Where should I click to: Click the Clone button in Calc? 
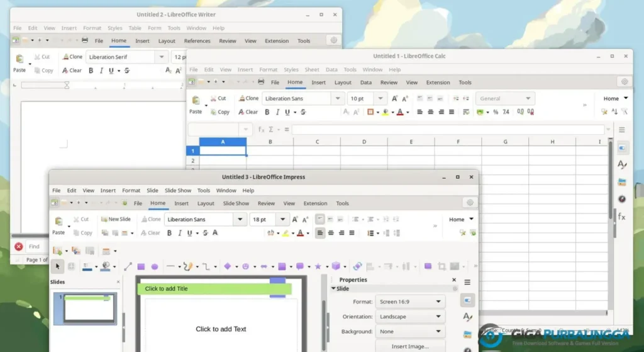point(248,98)
